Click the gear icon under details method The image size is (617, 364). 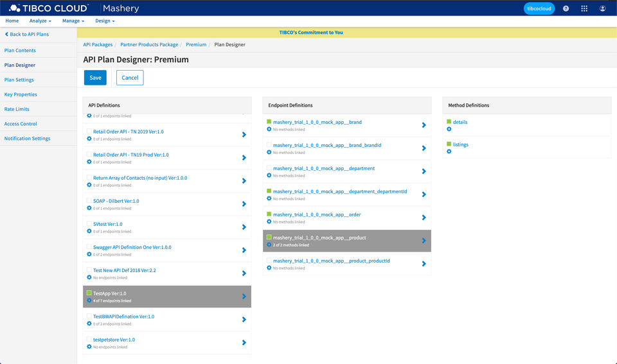click(x=449, y=129)
